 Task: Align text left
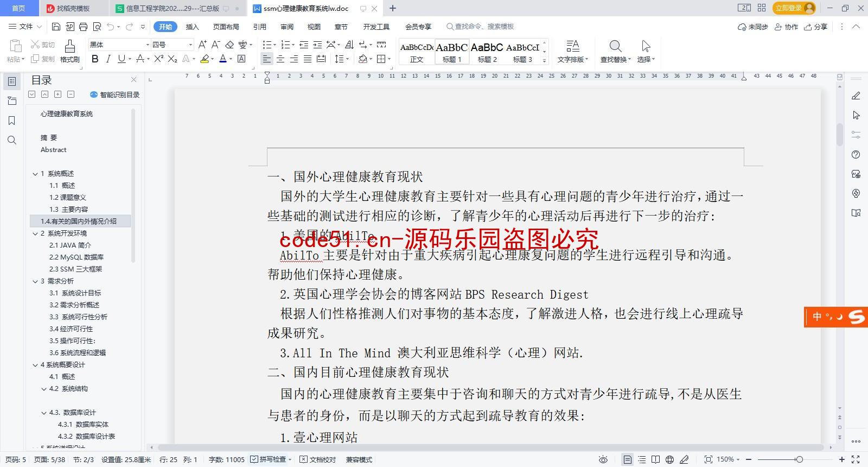pyautogui.click(x=267, y=59)
